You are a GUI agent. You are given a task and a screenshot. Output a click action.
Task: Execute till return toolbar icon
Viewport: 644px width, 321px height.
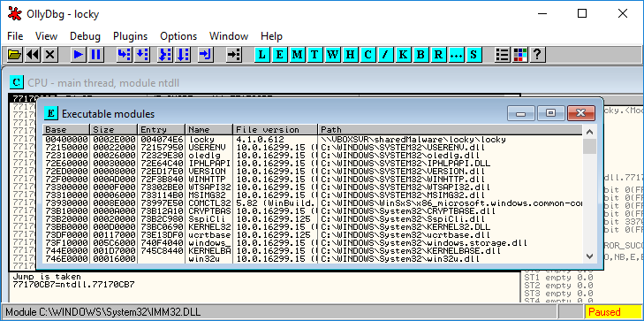click(x=205, y=54)
